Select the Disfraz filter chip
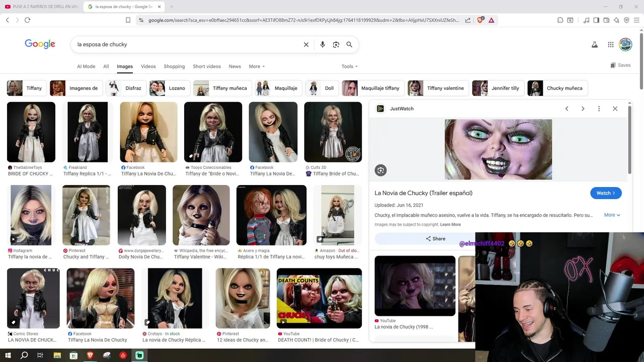644x362 pixels. pos(126,88)
